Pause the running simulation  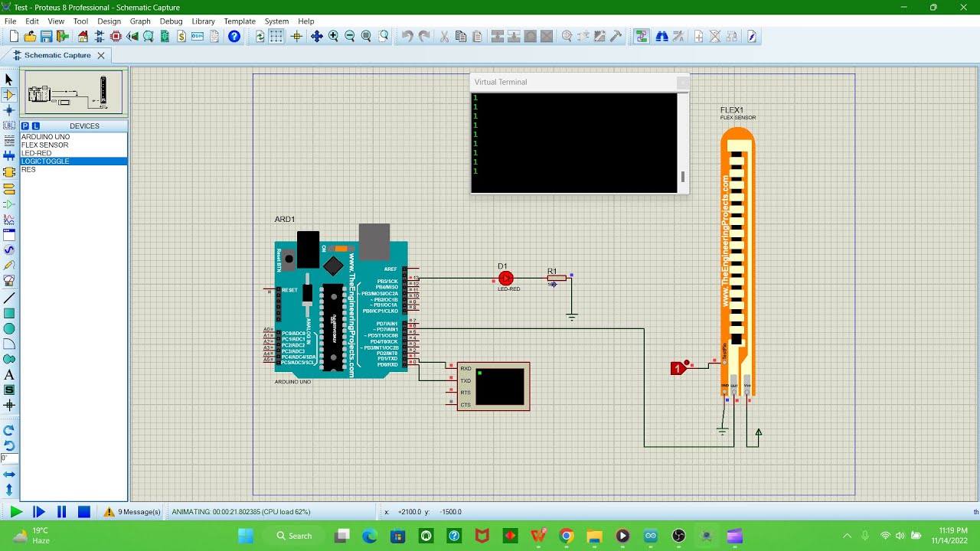pos(61,512)
